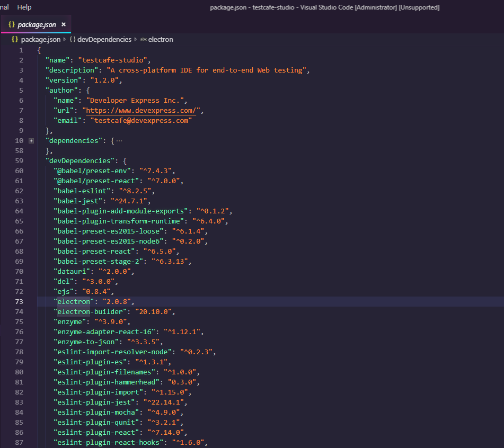The height and width of the screenshot is (448, 504).
Task: Click the "author" key on line 5
Action: coord(61,90)
